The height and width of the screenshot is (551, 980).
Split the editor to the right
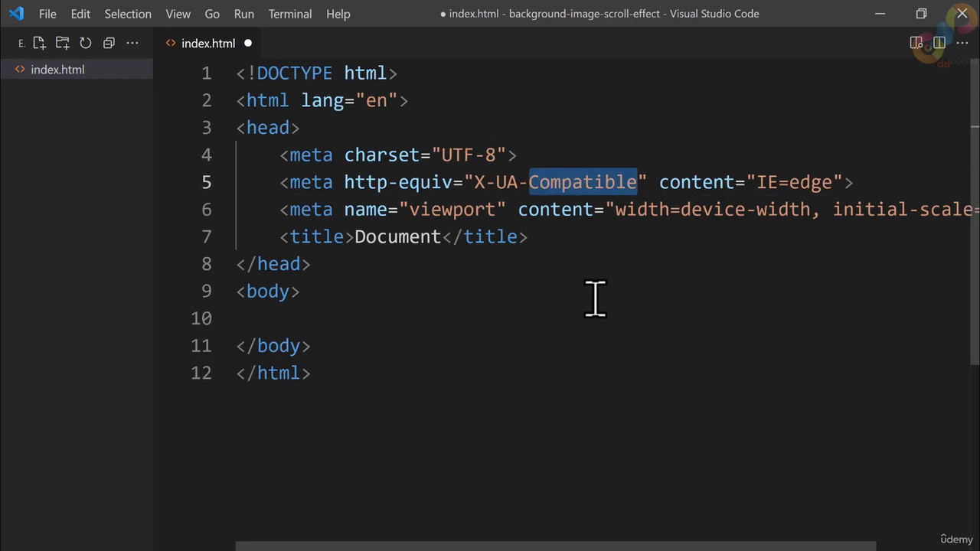tap(939, 44)
